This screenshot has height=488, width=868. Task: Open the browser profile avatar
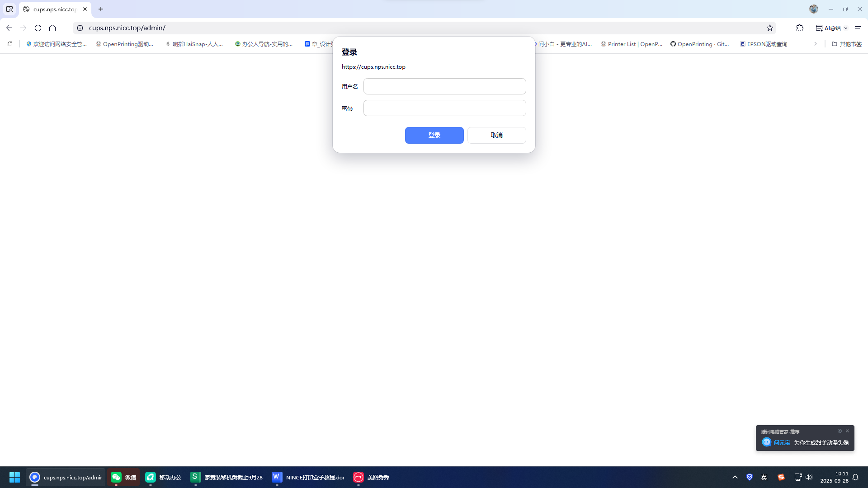coord(814,9)
